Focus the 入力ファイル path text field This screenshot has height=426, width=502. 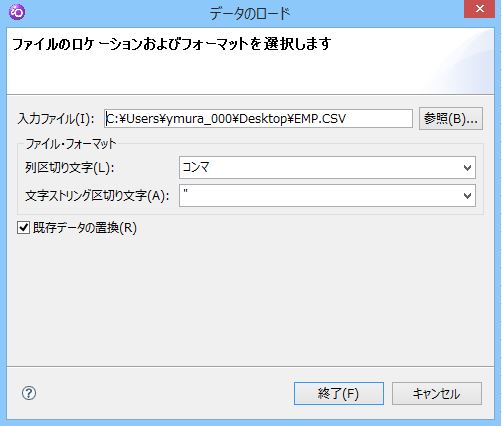(x=258, y=118)
